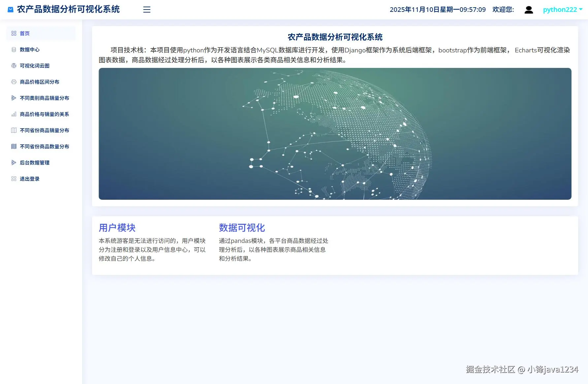Click the 用户模块 heading
588x384 pixels.
[x=117, y=228]
